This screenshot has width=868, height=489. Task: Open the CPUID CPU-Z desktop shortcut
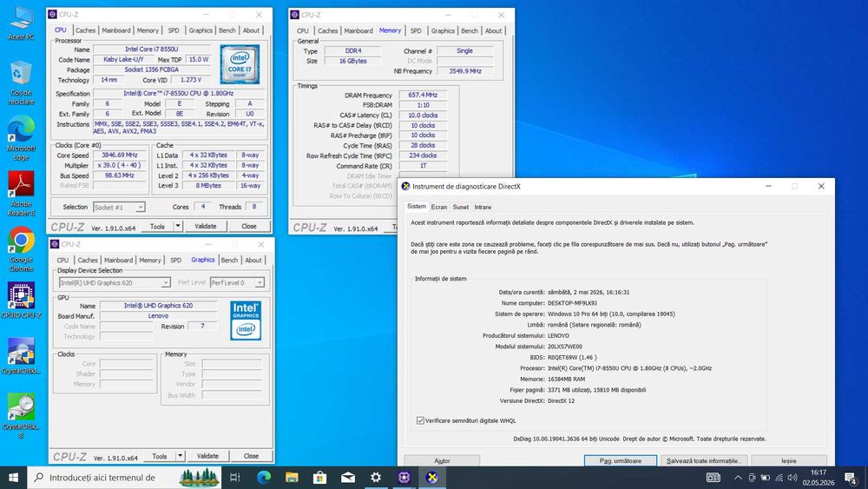(21, 301)
